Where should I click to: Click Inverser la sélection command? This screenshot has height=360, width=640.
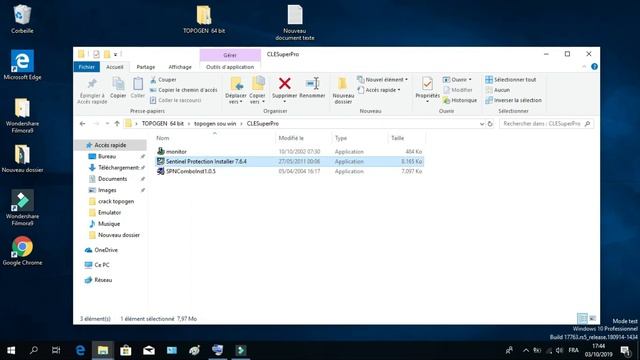click(x=513, y=100)
